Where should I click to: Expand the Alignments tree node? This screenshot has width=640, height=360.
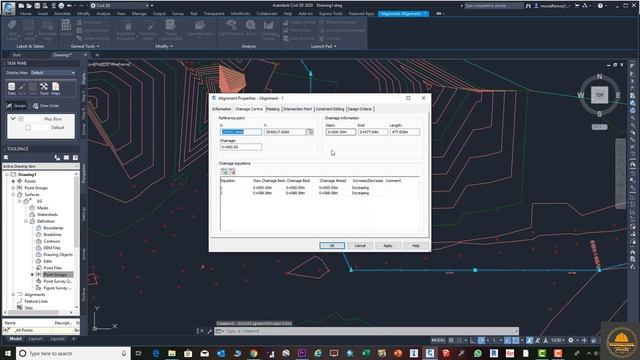click(13, 294)
